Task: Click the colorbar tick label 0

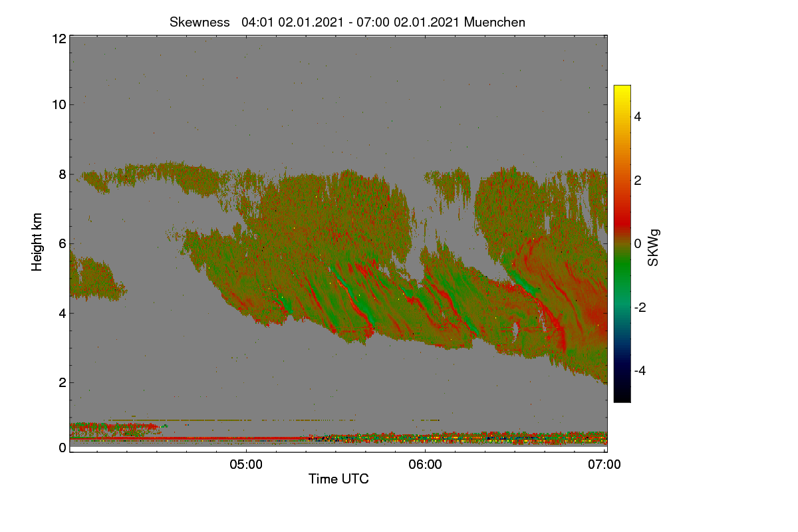Action: pyautogui.click(x=639, y=243)
